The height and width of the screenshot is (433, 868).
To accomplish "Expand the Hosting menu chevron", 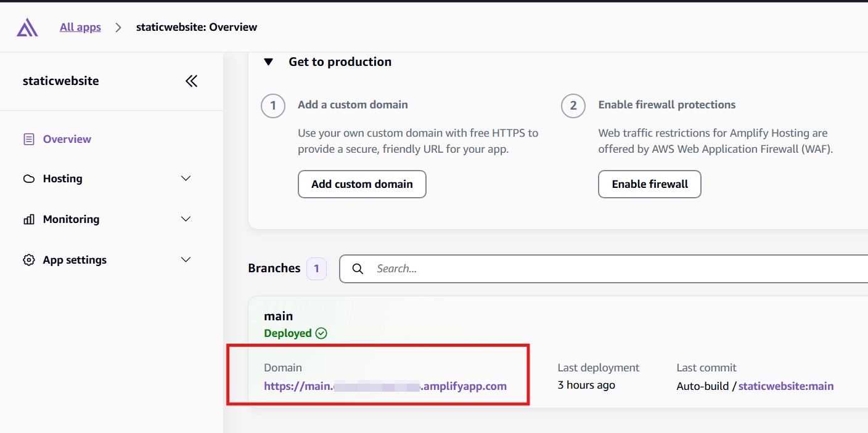I will click(186, 179).
